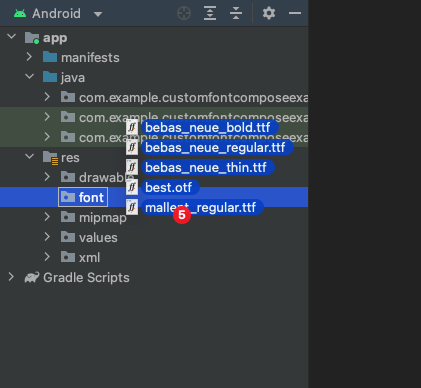Select the app module row
The height and width of the screenshot is (388, 421).
pos(154,37)
